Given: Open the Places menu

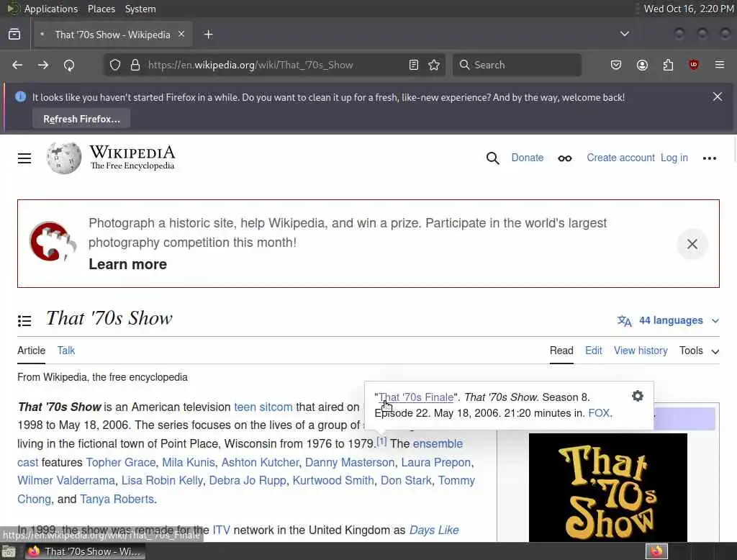Looking at the screenshot, I should coord(101,9).
